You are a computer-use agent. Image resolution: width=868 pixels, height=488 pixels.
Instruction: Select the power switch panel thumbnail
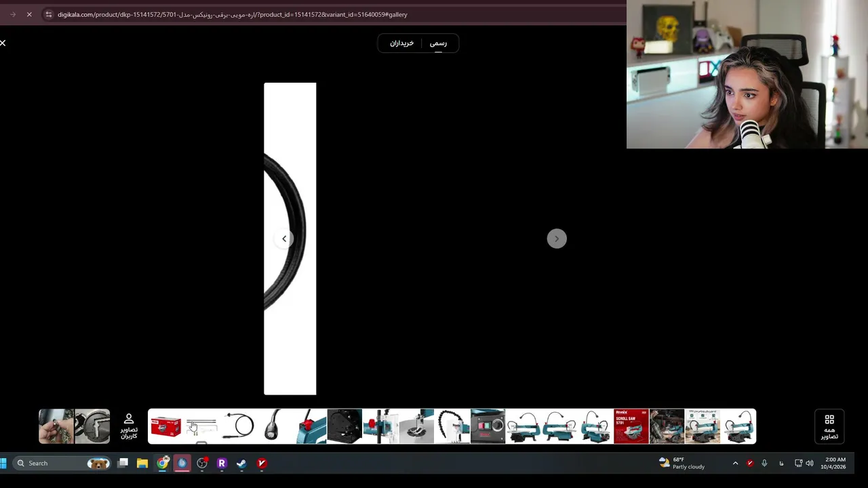(x=488, y=426)
